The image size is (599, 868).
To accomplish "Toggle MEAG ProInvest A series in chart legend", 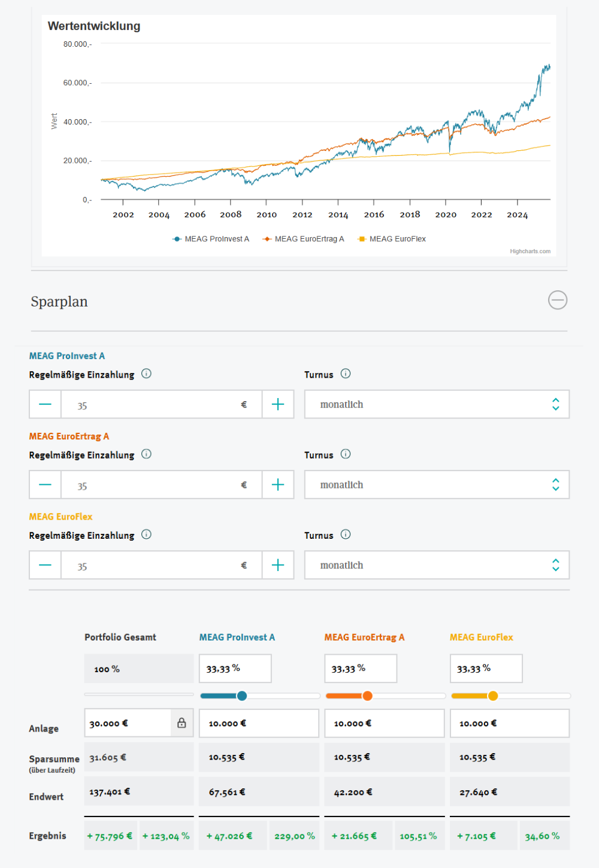I will click(x=211, y=239).
